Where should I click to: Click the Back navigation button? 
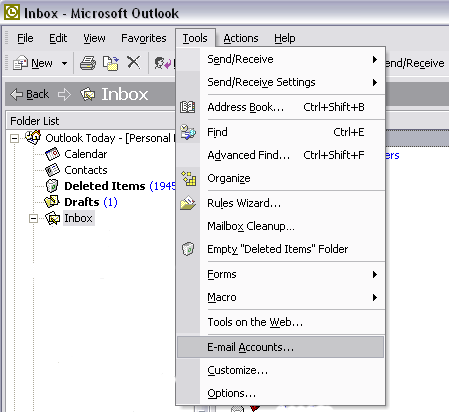(30, 94)
